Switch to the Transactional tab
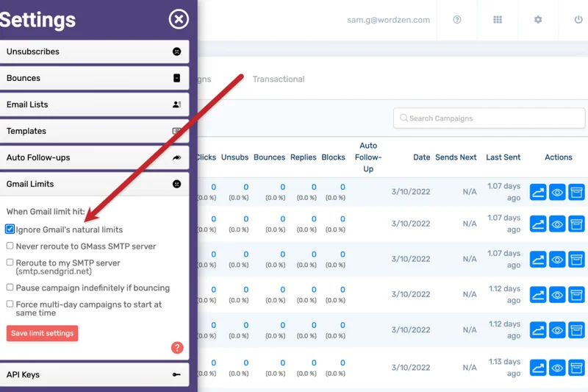588x392 pixels. (x=278, y=79)
